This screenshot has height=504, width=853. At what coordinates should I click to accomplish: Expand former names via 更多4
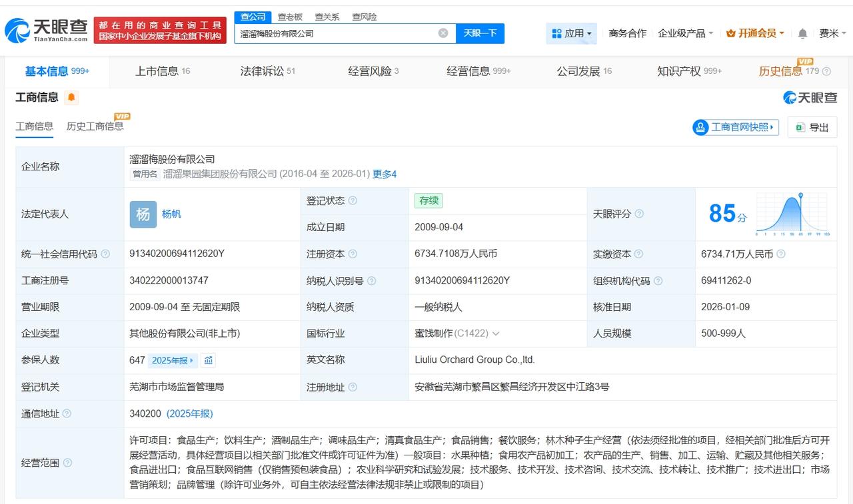385,174
